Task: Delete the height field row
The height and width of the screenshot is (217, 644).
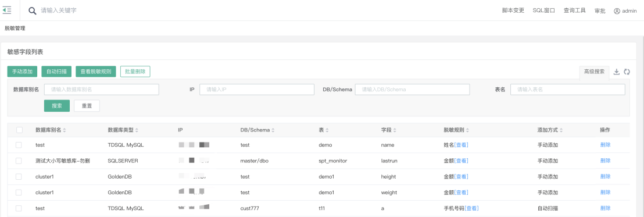Action: click(605, 176)
